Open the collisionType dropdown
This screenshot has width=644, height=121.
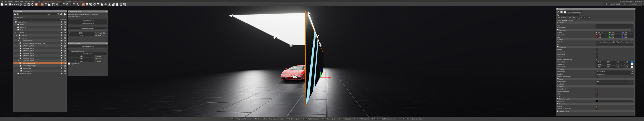(x=614, y=72)
